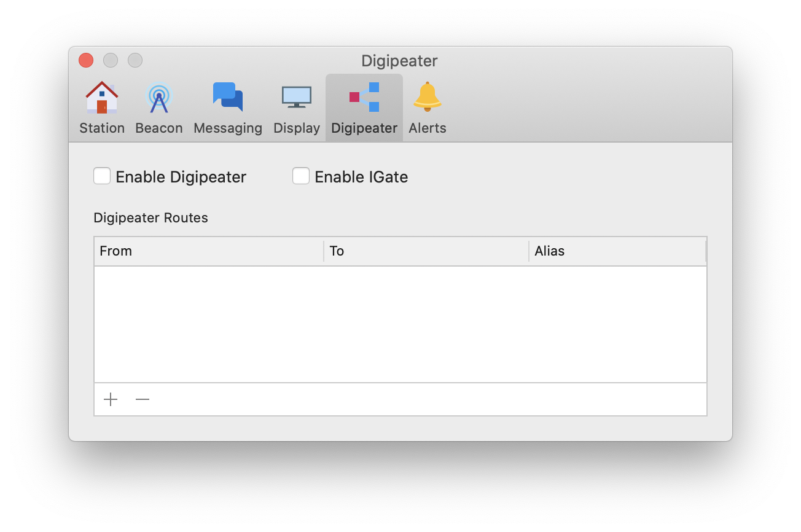Screen dimensions: 801x532
Task: Open the Alerts bell icon pane
Action: tap(428, 96)
